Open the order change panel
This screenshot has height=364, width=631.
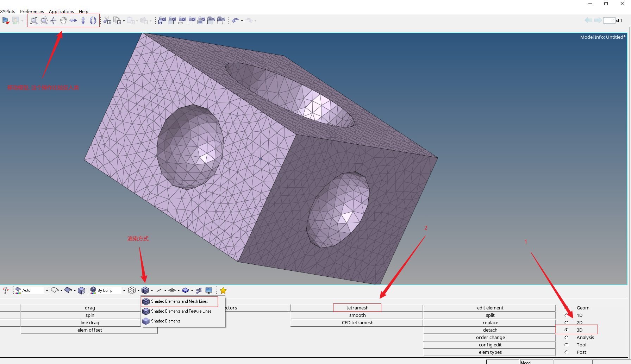pos(490,337)
